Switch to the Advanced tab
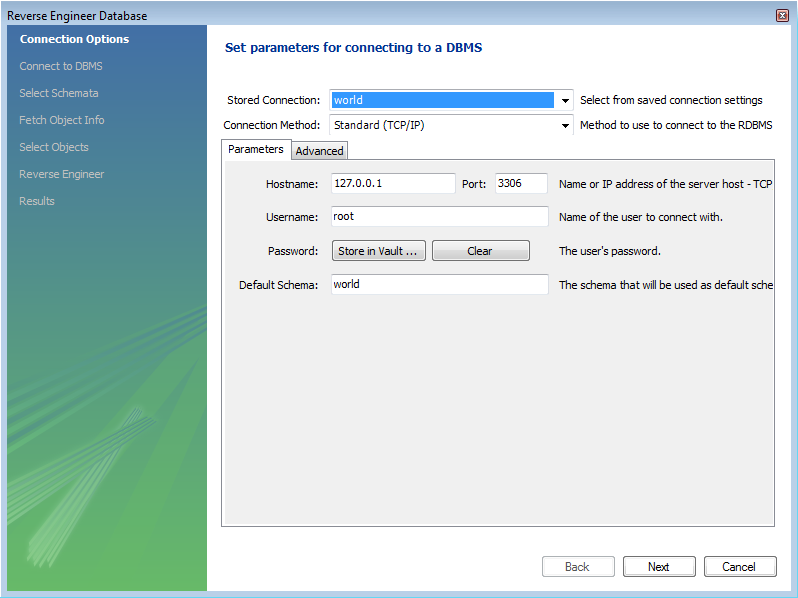Screen dimensions: 798x598 pos(319,151)
